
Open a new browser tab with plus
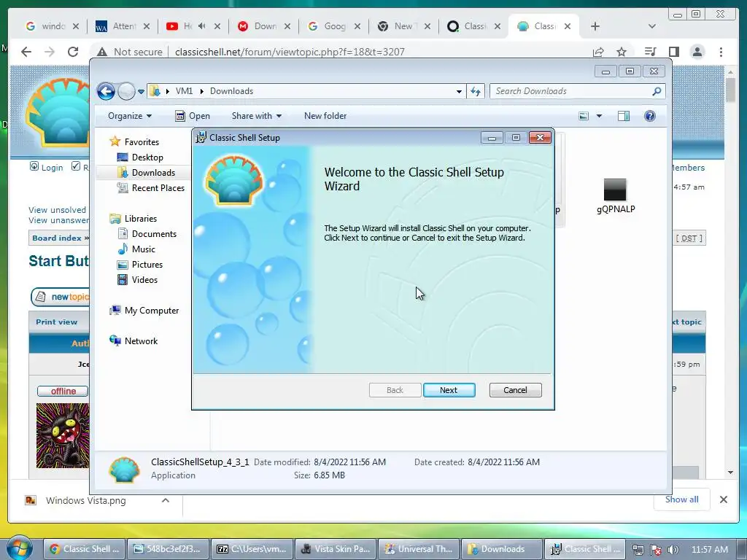tap(595, 26)
